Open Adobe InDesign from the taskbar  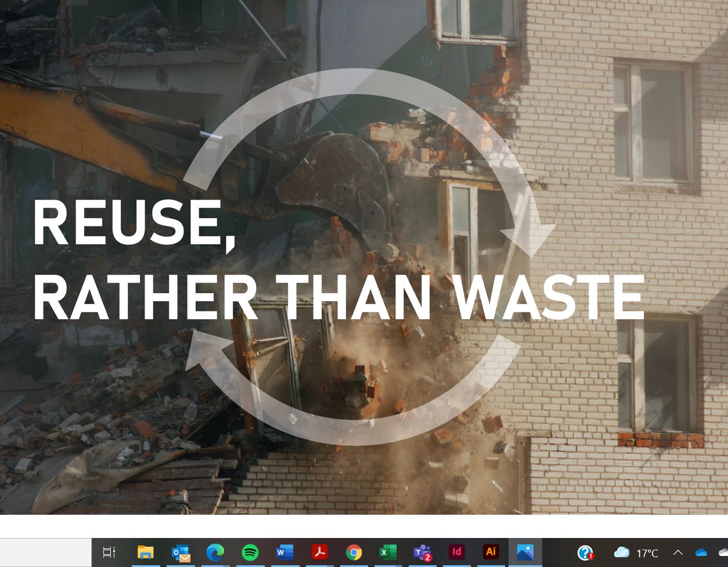pos(457,552)
